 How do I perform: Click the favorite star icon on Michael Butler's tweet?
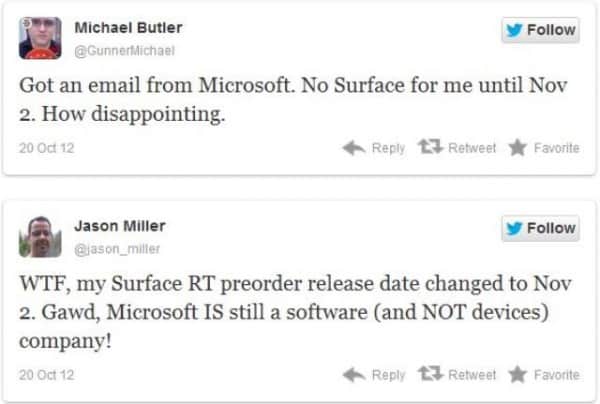point(517,148)
